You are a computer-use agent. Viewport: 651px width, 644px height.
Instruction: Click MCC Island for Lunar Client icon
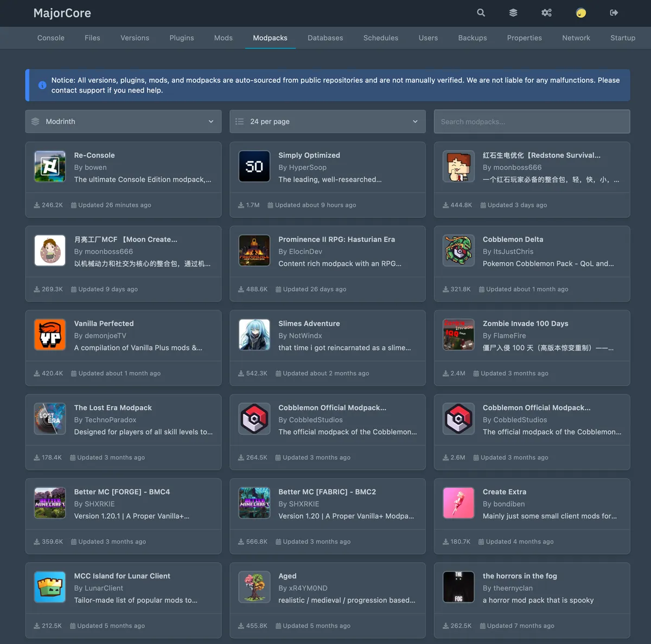(50, 587)
